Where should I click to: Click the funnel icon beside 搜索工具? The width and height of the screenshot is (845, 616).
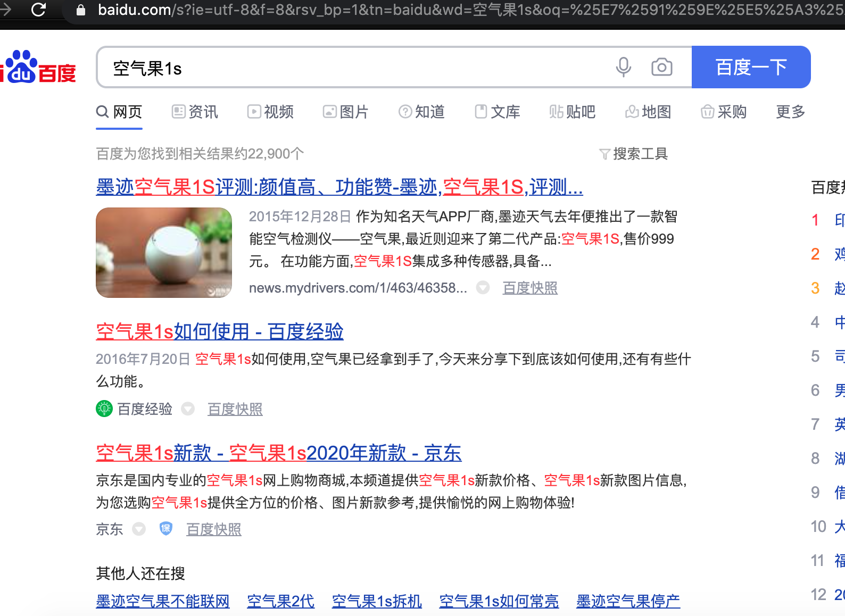click(x=604, y=154)
